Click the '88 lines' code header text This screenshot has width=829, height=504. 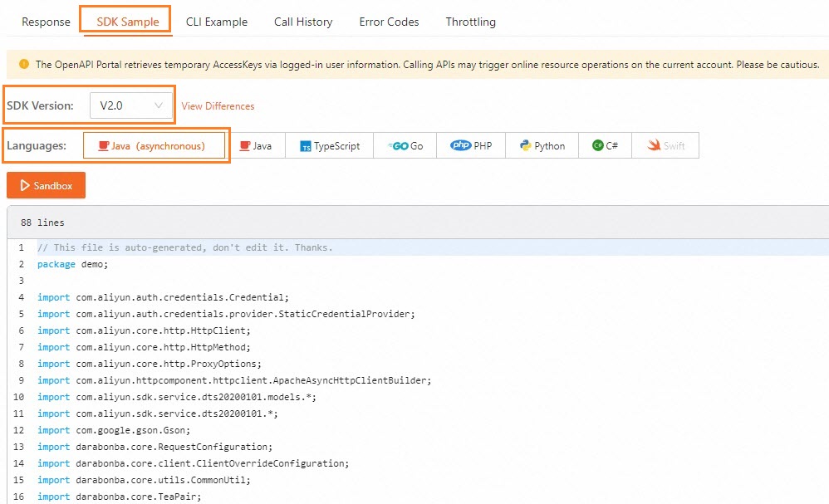(x=42, y=223)
